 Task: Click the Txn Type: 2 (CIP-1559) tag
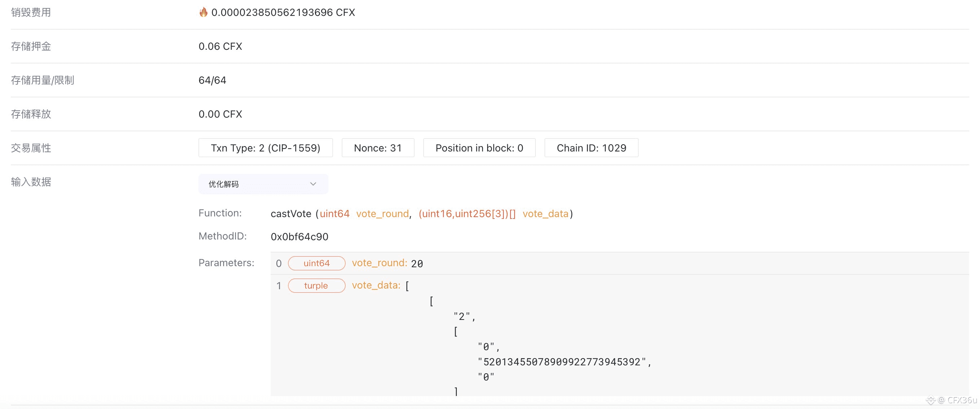click(x=265, y=148)
